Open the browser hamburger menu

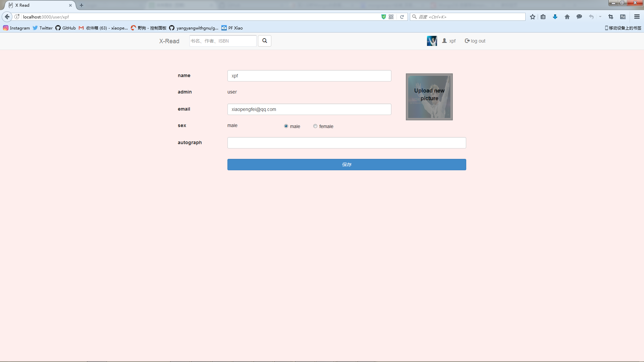tap(637, 17)
